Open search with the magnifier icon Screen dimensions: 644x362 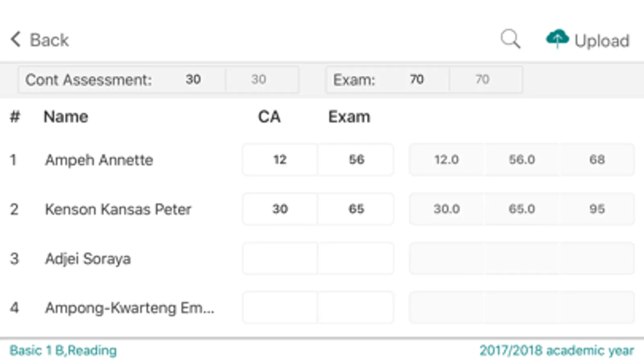click(x=510, y=39)
